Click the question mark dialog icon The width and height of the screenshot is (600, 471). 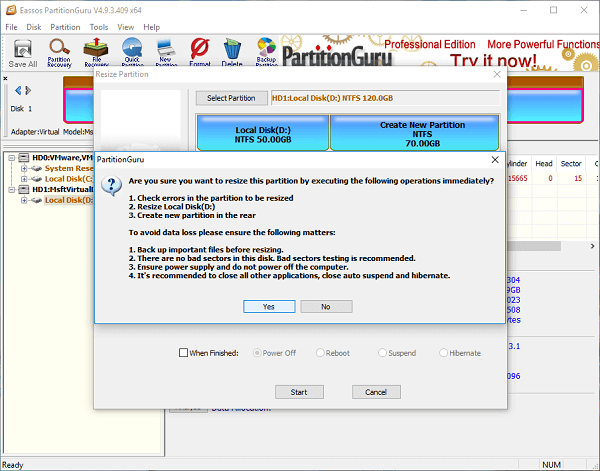tap(111, 186)
